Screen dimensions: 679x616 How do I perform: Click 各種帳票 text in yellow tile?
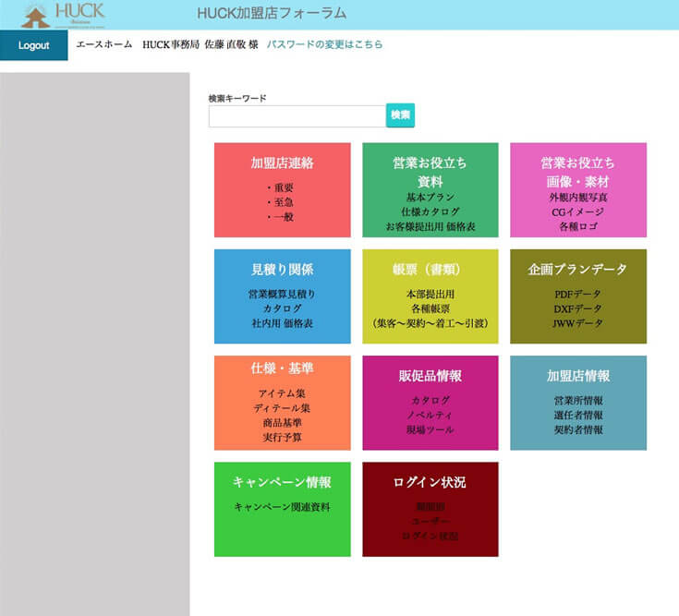tap(430, 309)
